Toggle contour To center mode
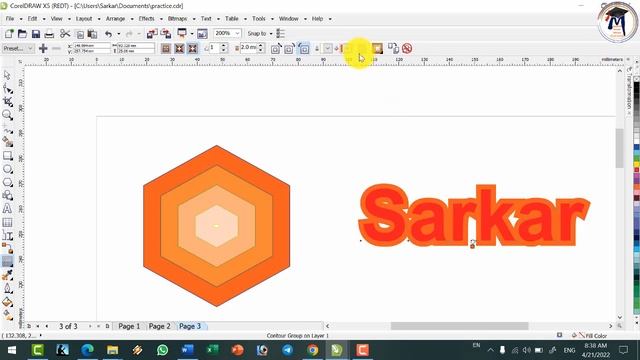640x360 pixels. pyautogui.click(x=166, y=49)
